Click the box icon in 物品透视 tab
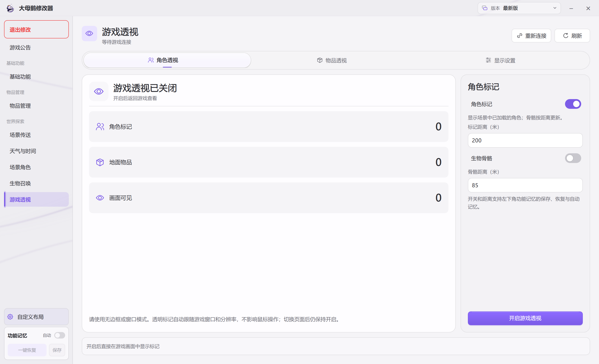This screenshot has height=364, width=599. pyautogui.click(x=320, y=60)
